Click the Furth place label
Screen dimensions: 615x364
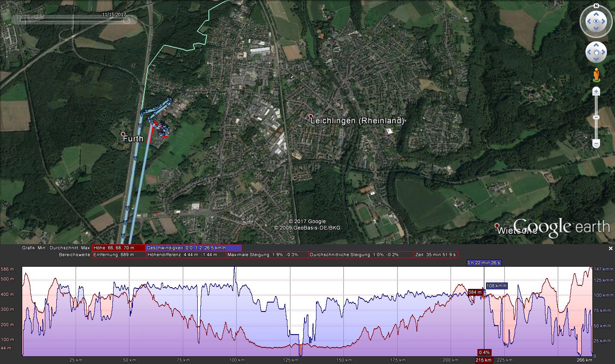tap(133, 139)
